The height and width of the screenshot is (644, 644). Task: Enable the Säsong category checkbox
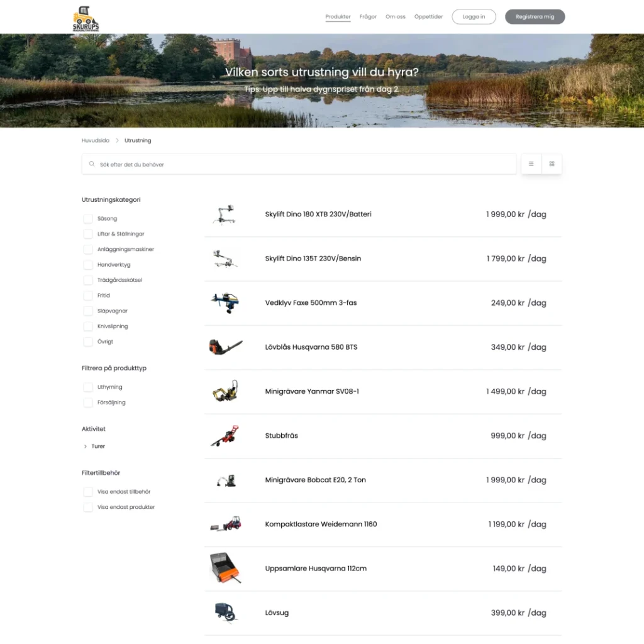click(x=88, y=218)
